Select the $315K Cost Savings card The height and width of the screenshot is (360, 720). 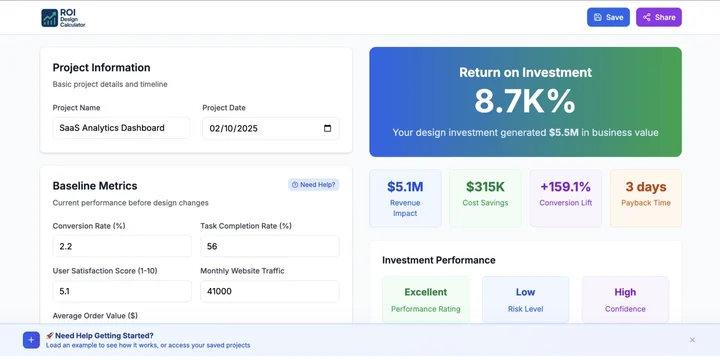tap(485, 198)
